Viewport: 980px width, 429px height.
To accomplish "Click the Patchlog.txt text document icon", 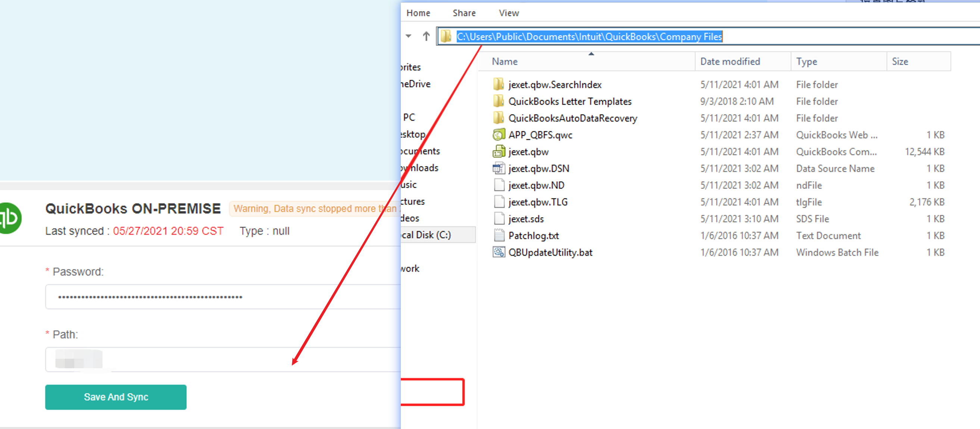I will point(498,235).
